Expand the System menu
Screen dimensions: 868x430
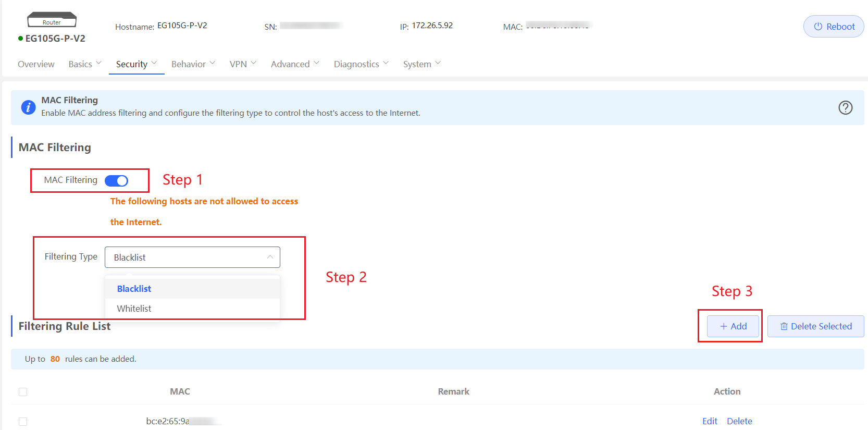click(421, 64)
